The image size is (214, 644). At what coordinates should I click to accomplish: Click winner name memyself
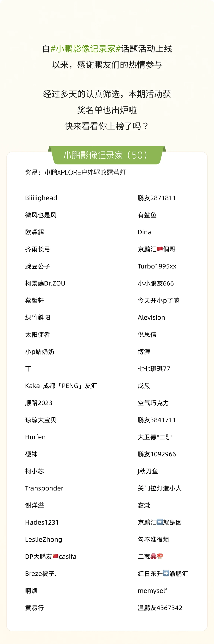(153, 591)
